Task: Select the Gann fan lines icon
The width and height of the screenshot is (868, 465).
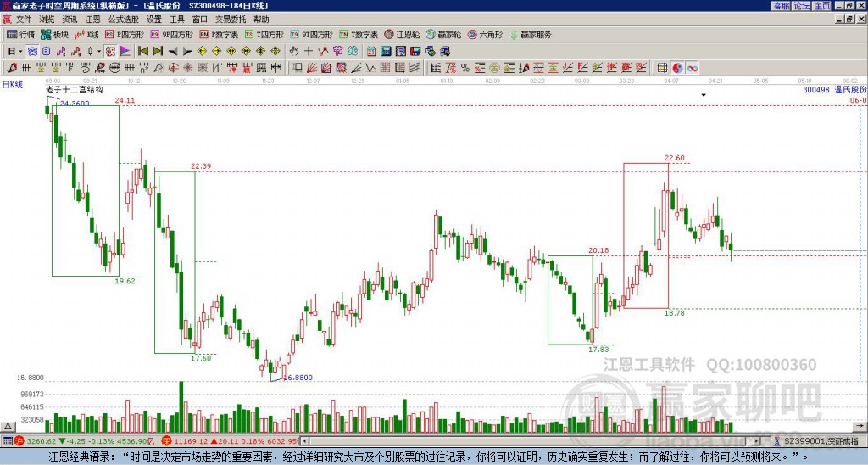Action: coord(312,68)
